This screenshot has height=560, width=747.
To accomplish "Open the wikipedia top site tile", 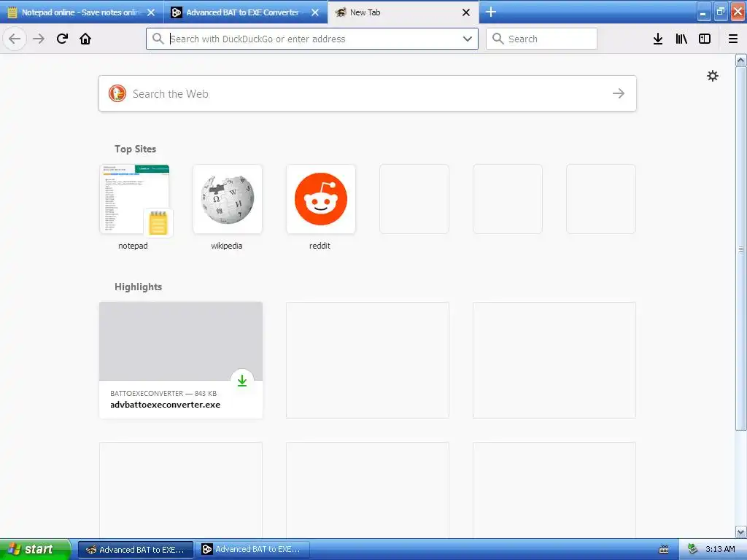I will point(228,199).
